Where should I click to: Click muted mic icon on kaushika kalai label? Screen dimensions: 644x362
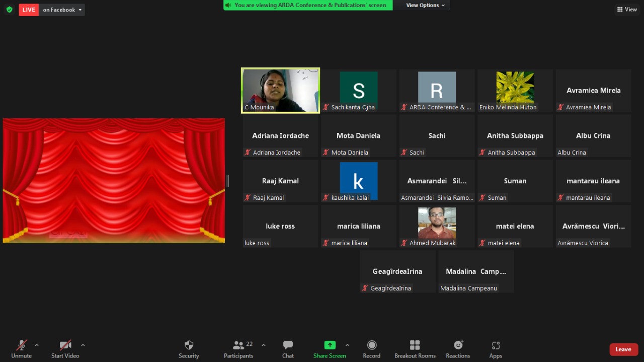pyautogui.click(x=326, y=198)
